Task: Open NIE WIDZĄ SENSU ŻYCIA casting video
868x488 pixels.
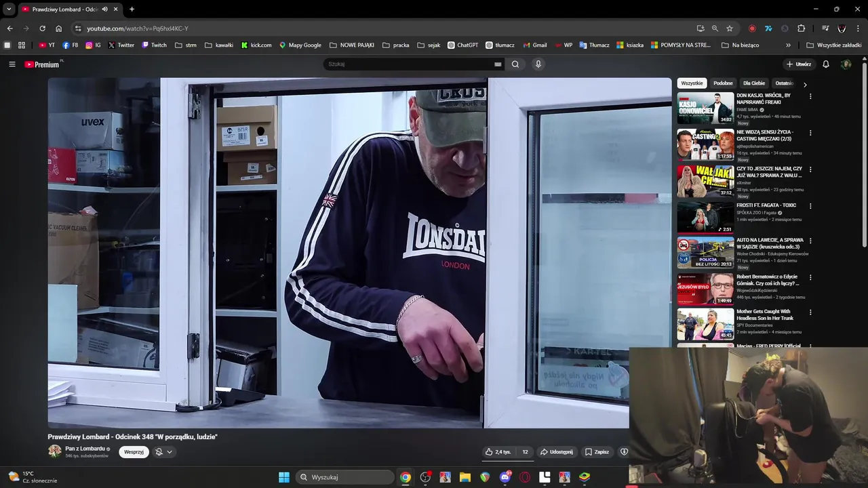Action: (x=705, y=144)
